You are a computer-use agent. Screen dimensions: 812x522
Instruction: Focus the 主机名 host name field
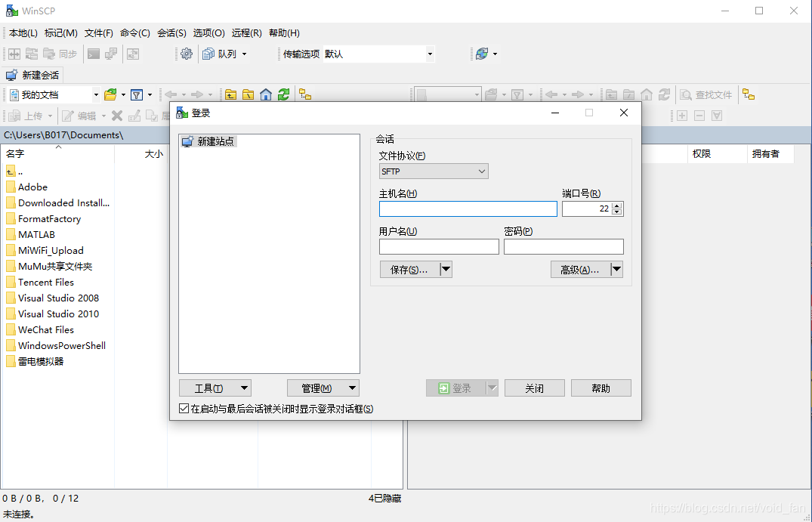coord(468,208)
